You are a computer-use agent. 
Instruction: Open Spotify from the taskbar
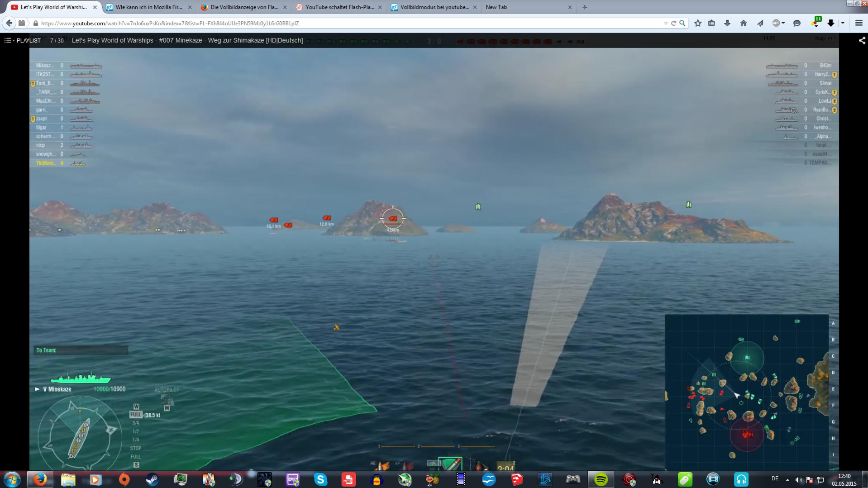(601, 479)
